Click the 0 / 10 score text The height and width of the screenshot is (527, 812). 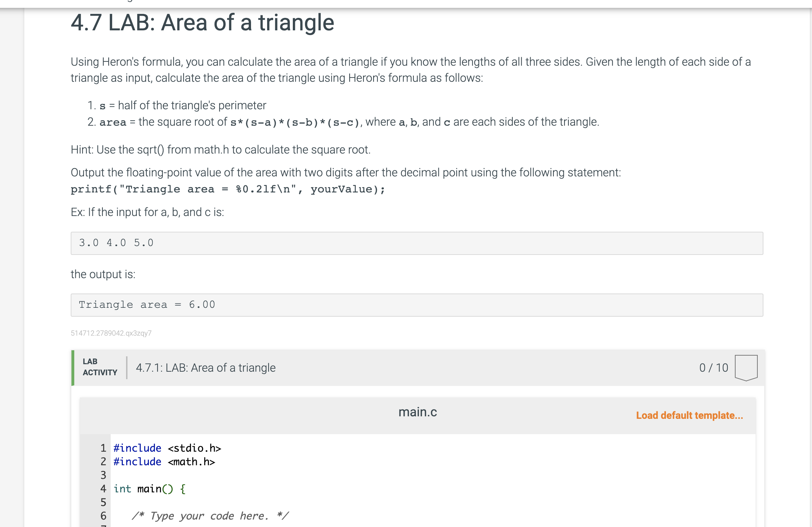[713, 368]
